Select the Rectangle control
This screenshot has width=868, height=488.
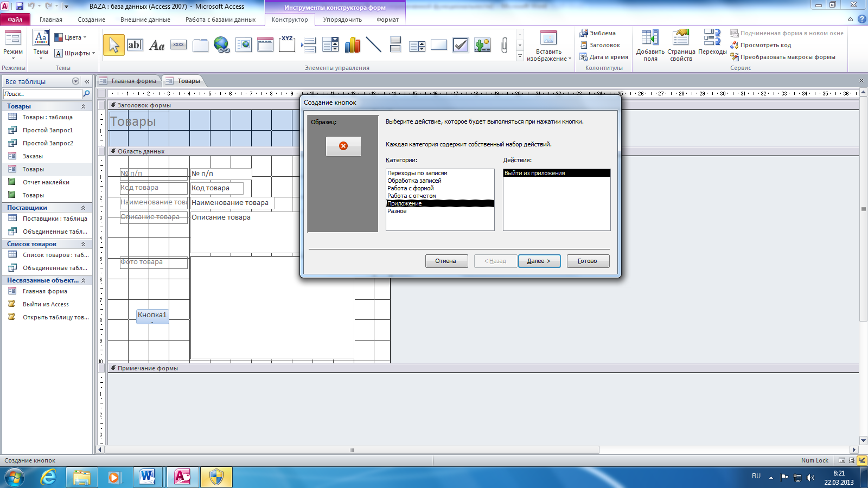tap(439, 45)
